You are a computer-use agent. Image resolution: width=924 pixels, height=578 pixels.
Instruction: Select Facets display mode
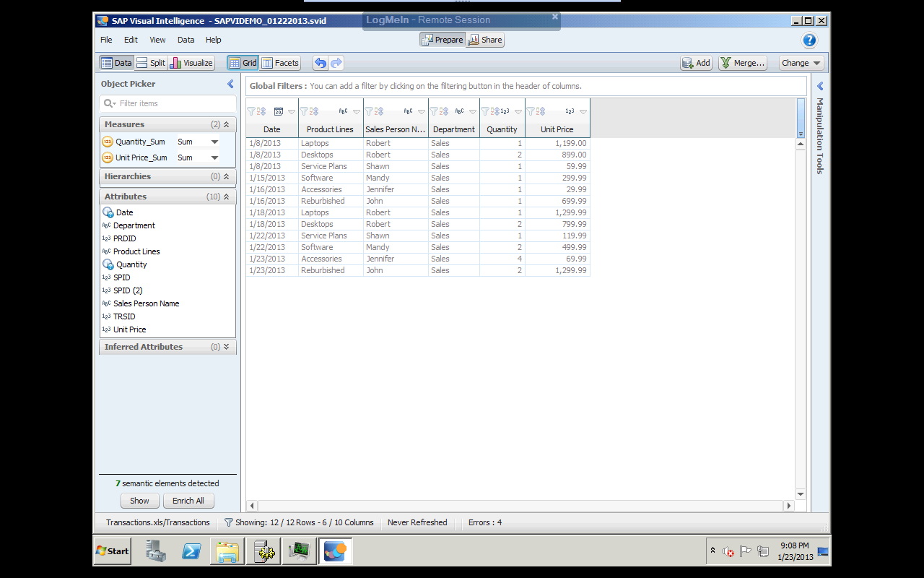click(280, 63)
